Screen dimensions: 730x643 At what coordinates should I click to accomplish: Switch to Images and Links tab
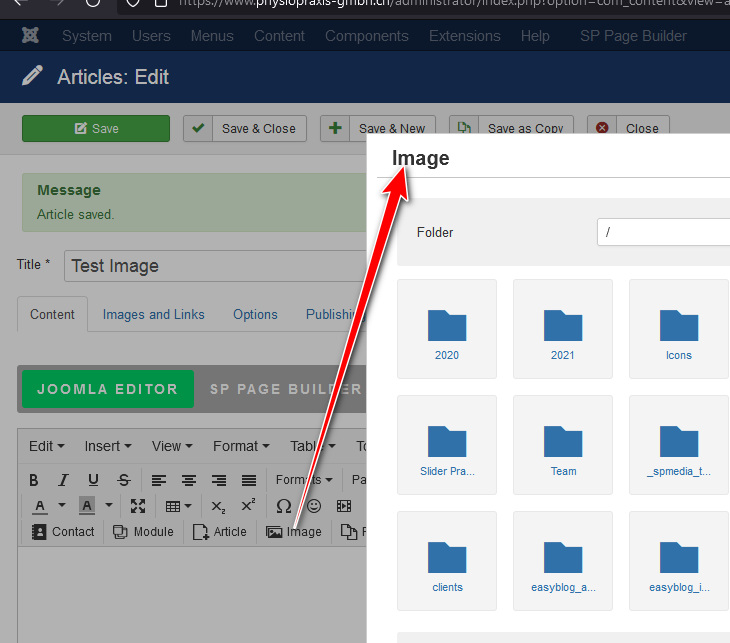coord(153,314)
